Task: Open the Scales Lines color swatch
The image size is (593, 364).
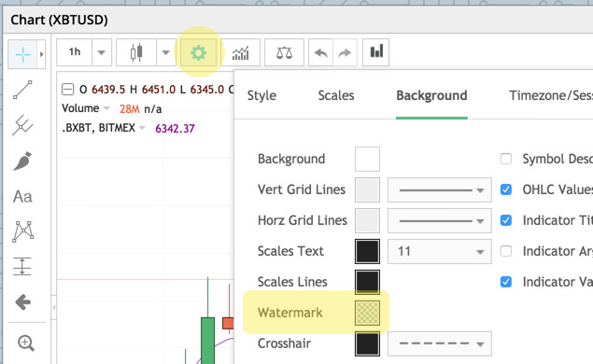Action: [367, 282]
